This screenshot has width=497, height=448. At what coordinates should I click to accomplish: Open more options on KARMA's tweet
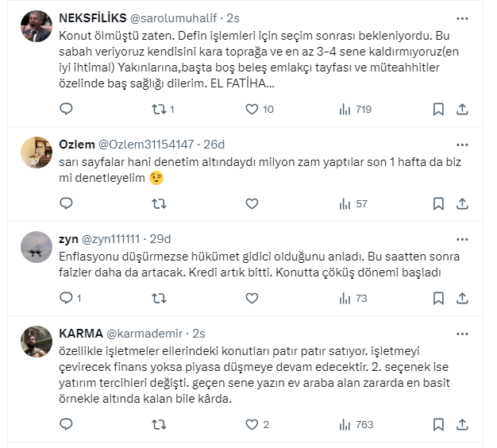tap(461, 332)
